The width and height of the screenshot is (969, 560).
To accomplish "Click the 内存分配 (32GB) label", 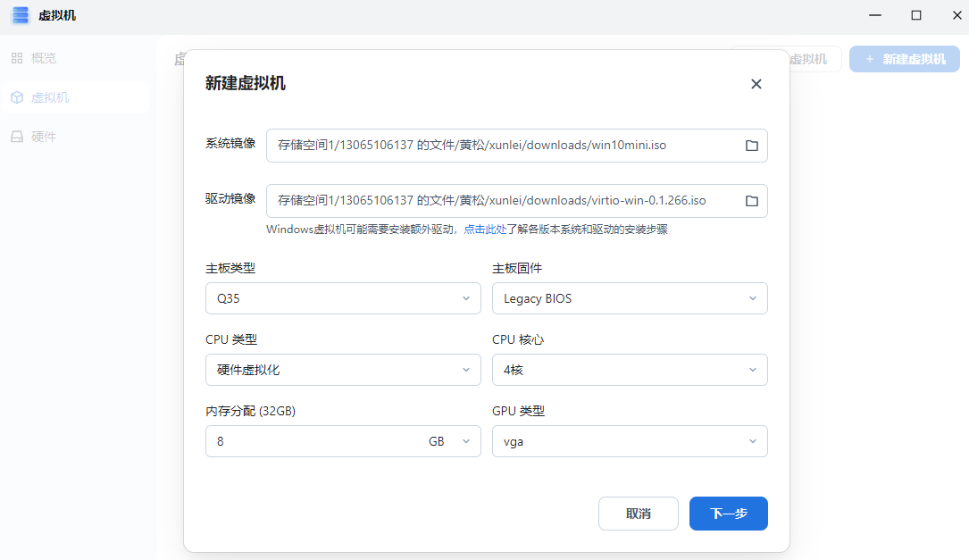I will [x=250, y=411].
